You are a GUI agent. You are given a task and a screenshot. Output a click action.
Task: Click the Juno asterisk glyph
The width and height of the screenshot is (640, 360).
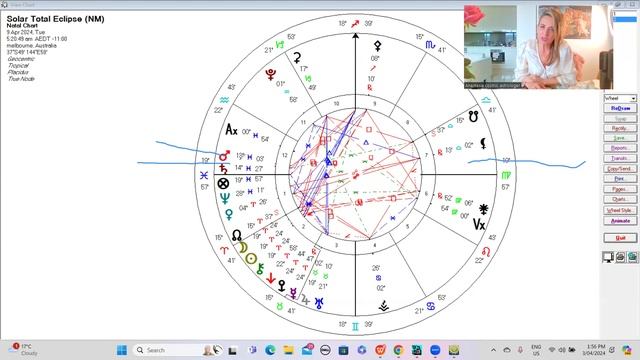click(x=484, y=209)
